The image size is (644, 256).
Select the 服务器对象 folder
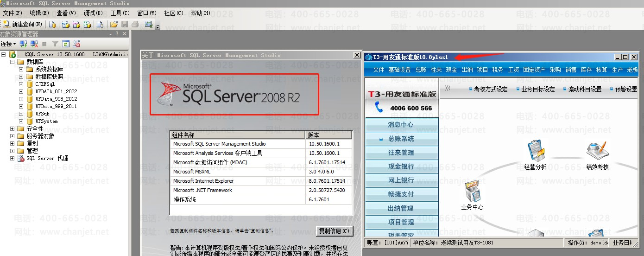click(x=40, y=136)
